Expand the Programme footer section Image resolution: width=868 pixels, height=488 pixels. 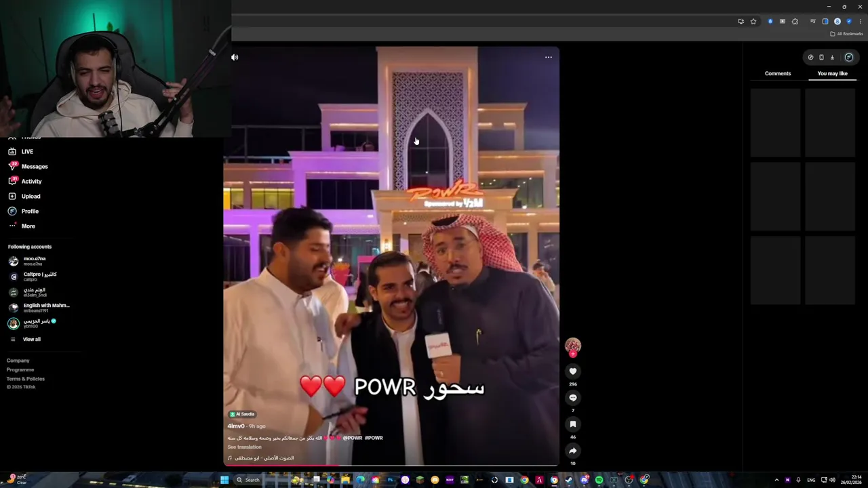[20, 369]
